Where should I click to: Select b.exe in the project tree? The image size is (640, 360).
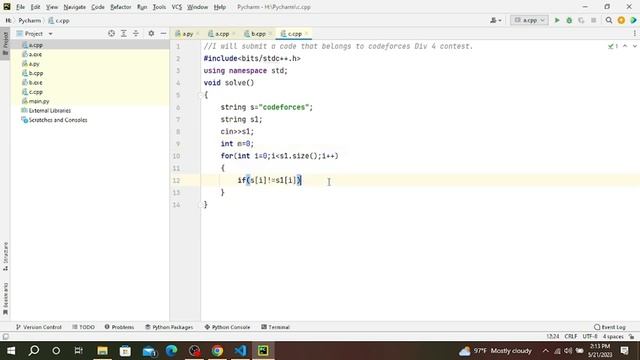35,82
